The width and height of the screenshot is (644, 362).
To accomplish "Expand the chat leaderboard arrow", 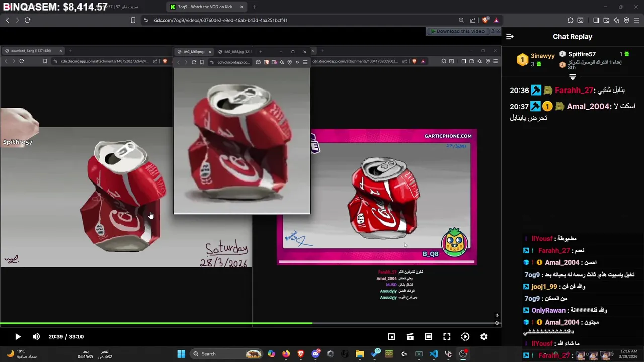I will (573, 77).
